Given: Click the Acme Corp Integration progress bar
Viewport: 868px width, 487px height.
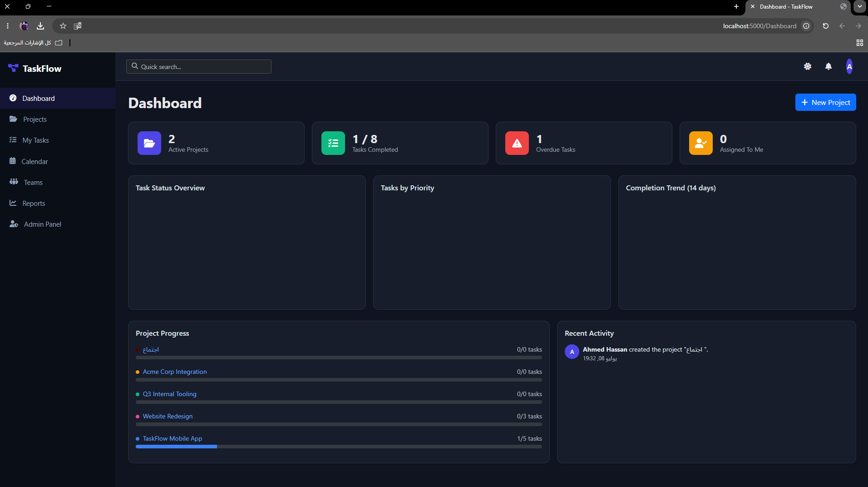Looking at the screenshot, I should click(339, 380).
